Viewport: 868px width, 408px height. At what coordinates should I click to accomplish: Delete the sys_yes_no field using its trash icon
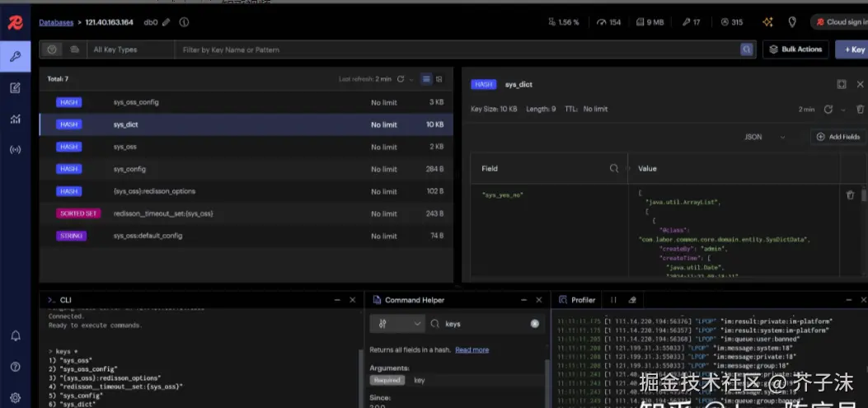tap(850, 195)
